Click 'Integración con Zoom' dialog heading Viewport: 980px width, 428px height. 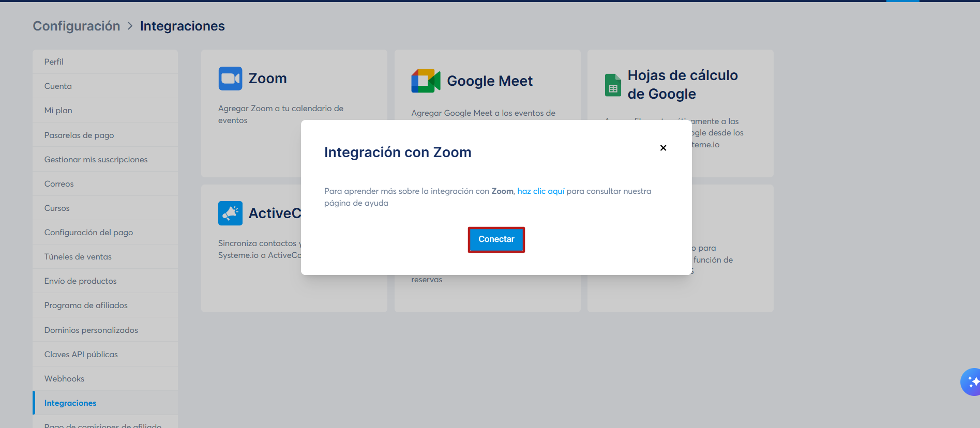coord(398,152)
